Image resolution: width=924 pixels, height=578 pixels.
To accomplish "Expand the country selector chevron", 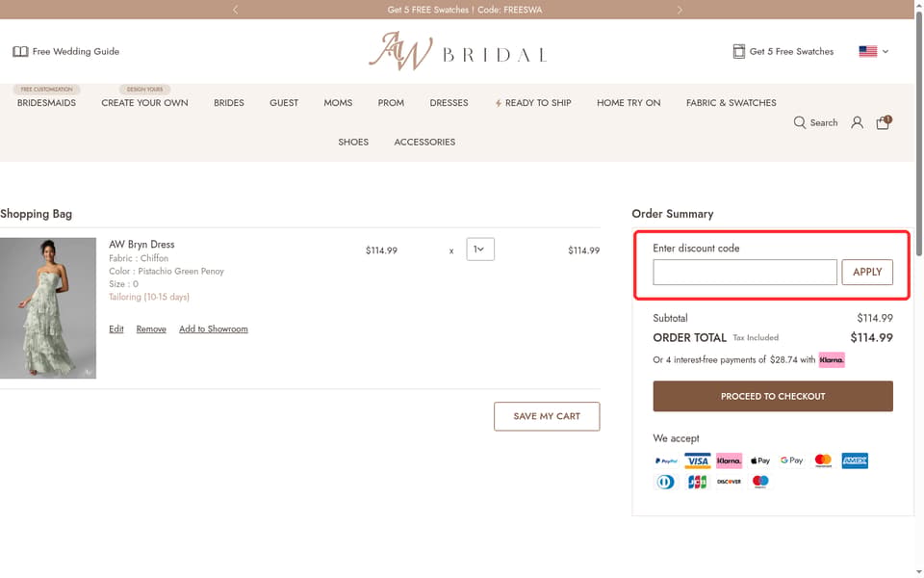I will [885, 51].
